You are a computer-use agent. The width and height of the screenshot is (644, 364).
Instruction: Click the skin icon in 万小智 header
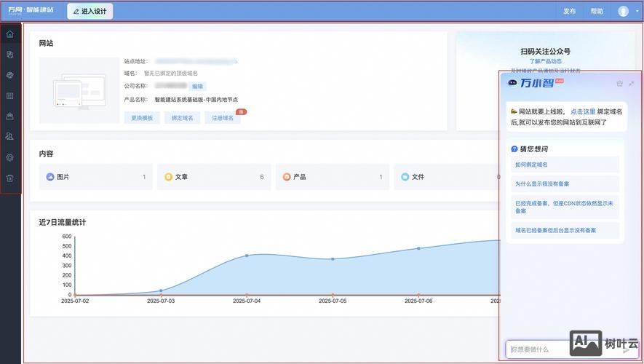point(619,83)
